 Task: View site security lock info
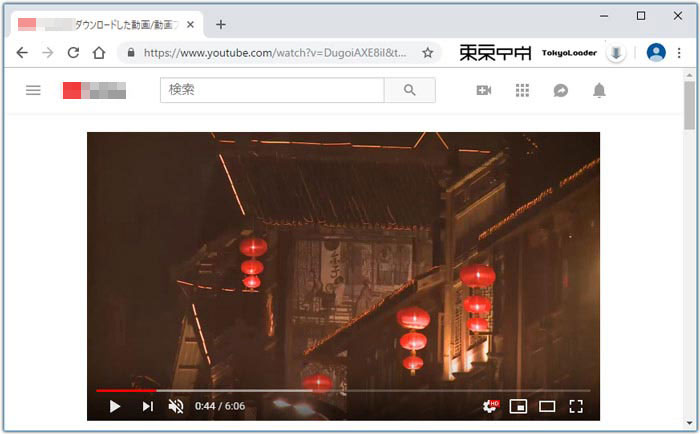coord(131,53)
